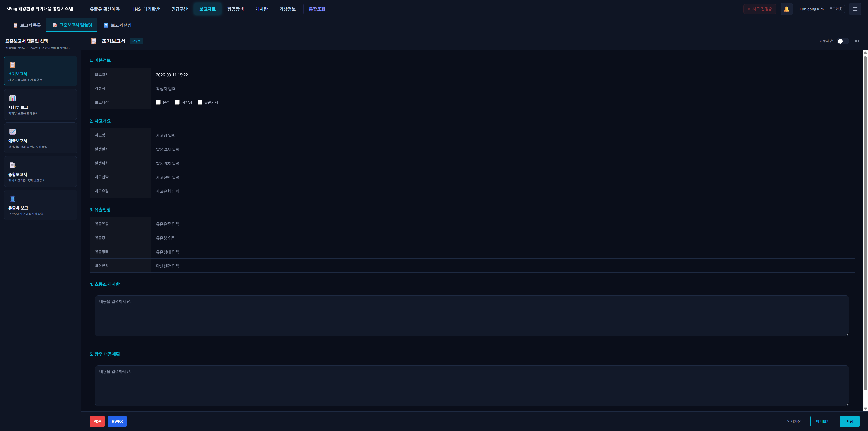The width and height of the screenshot is (868, 431).
Task: Check the 유관기서 checkbox
Action: (200, 102)
